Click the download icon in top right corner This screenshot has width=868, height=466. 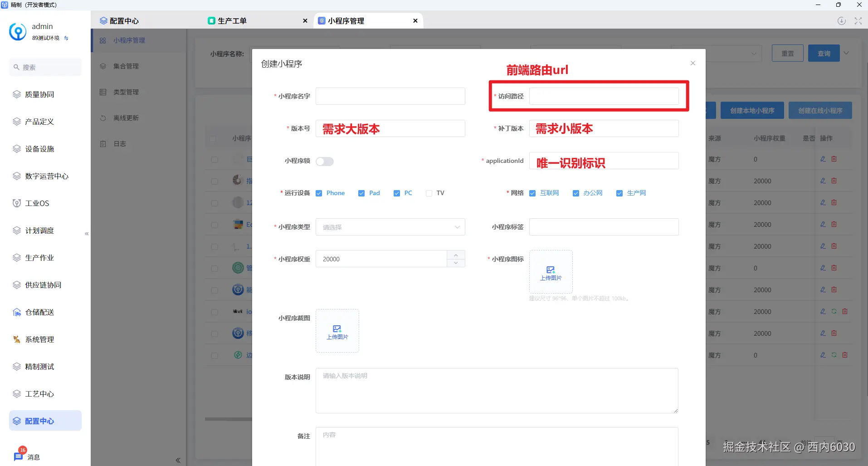pos(842,20)
